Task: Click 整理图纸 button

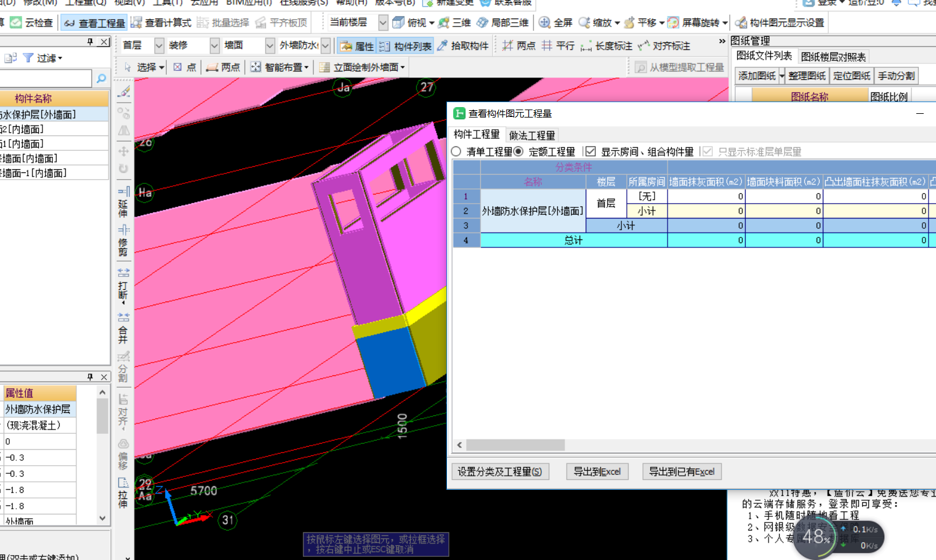Action: click(807, 76)
